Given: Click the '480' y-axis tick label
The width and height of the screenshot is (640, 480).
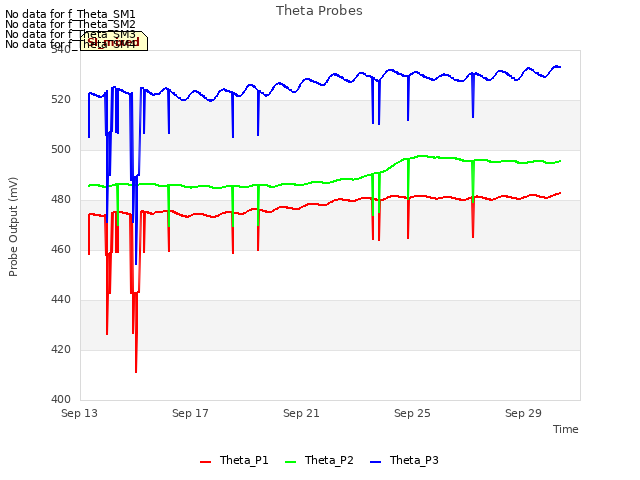Looking at the screenshot, I should (x=61, y=200).
